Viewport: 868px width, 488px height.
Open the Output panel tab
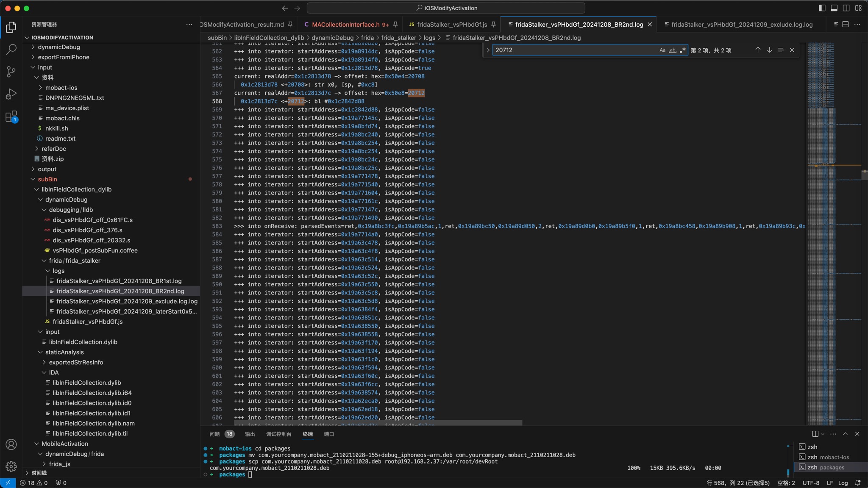[250, 434]
